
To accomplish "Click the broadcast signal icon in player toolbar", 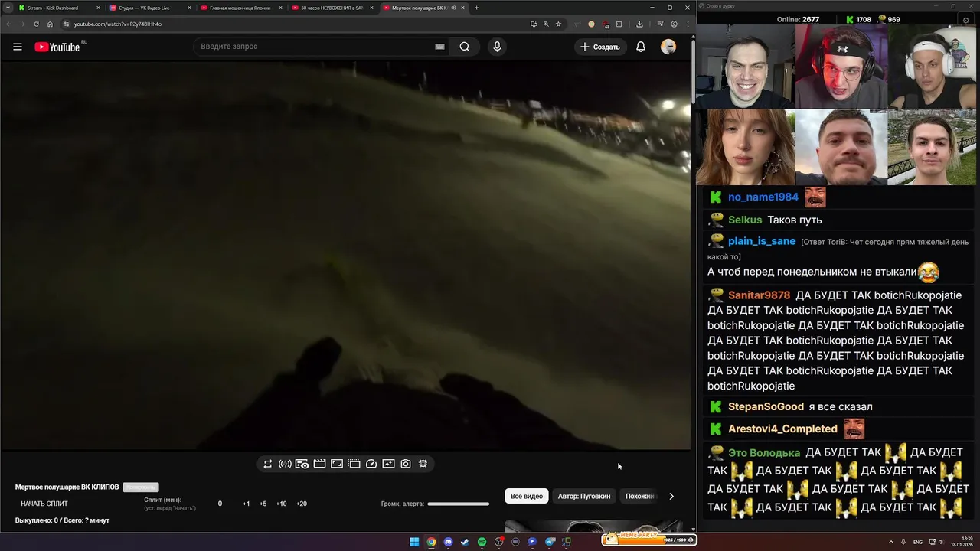I will coord(285,464).
